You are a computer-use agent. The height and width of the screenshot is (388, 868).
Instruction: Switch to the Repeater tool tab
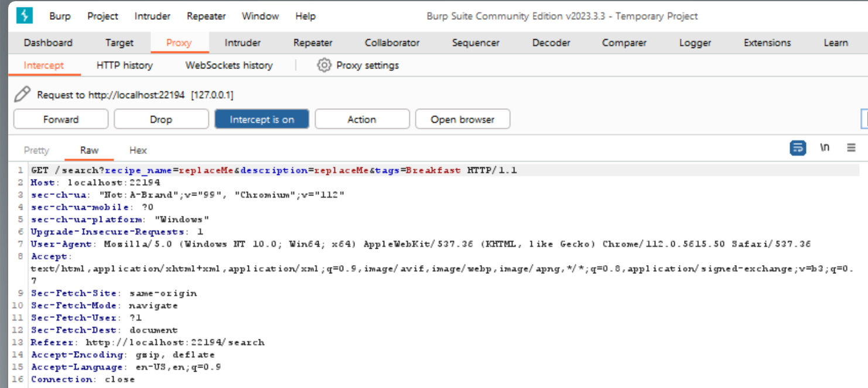coord(313,43)
